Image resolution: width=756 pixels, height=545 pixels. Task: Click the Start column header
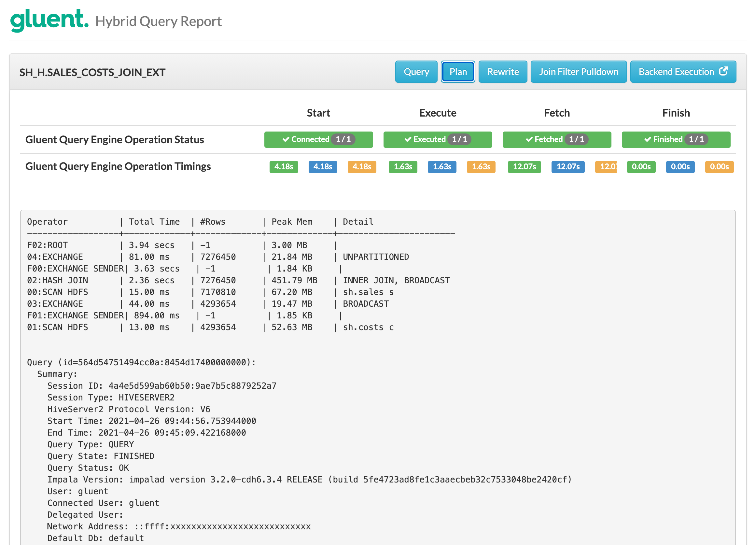[x=318, y=113]
